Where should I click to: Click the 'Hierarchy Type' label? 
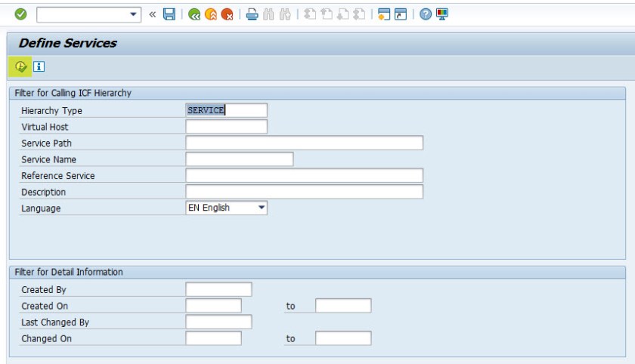coord(51,111)
